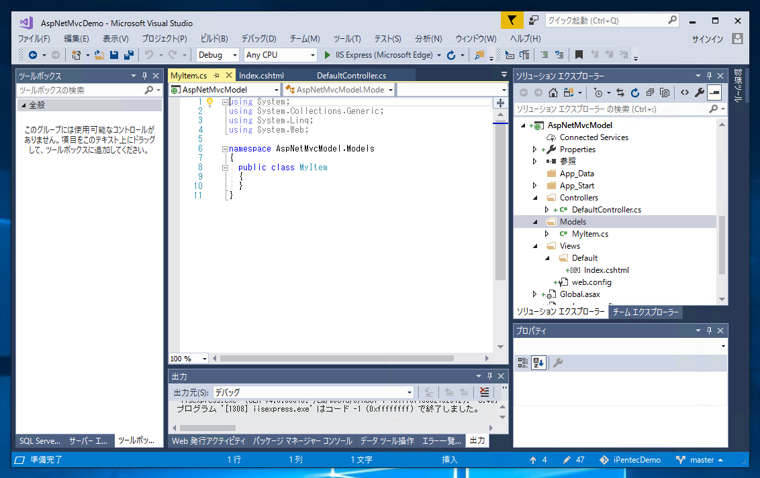Toggle pin on Solution Explorer panel
Screen dimensions: 760x478
[x=709, y=76]
